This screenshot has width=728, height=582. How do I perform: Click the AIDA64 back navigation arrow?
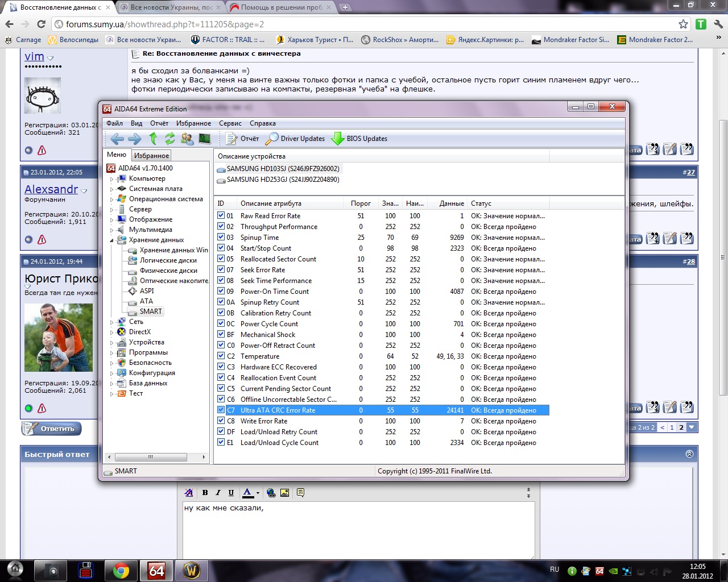[x=117, y=139]
